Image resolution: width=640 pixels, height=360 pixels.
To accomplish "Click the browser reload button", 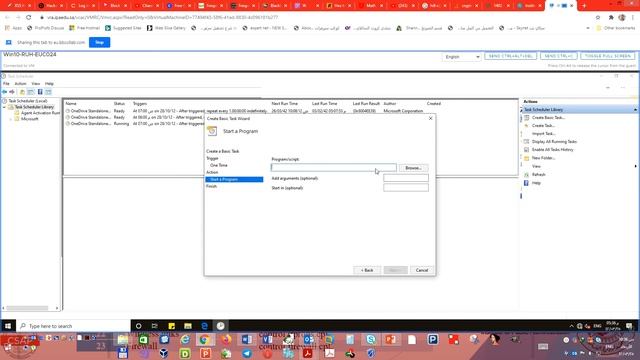I will (x=29, y=18).
